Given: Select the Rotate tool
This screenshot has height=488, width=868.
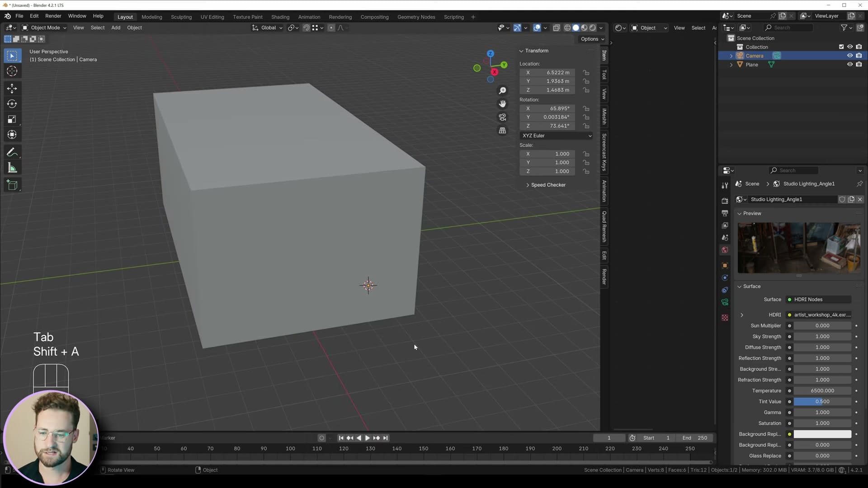Looking at the screenshot, I should (12, 104).
